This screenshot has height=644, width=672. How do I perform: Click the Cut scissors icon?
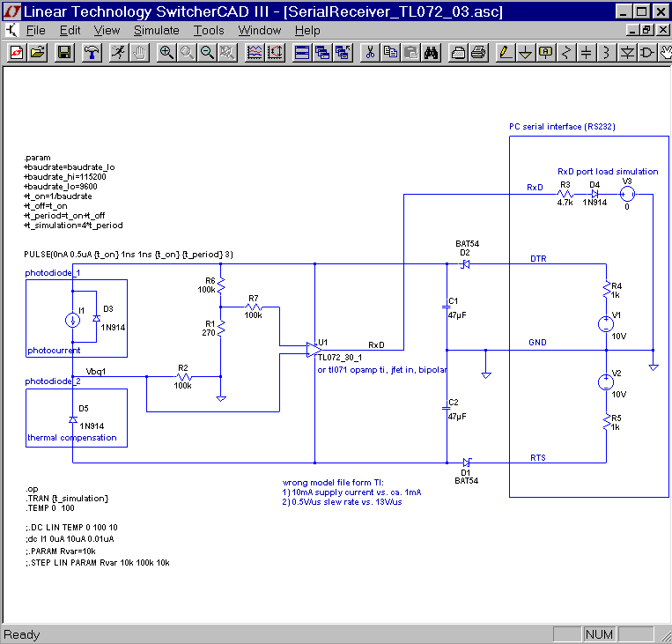pos(371,52)
